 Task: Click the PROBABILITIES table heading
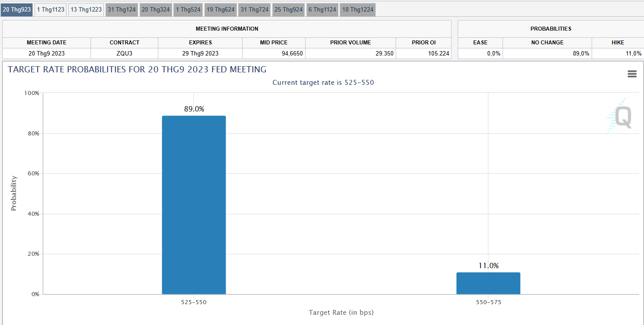(551, 29)
